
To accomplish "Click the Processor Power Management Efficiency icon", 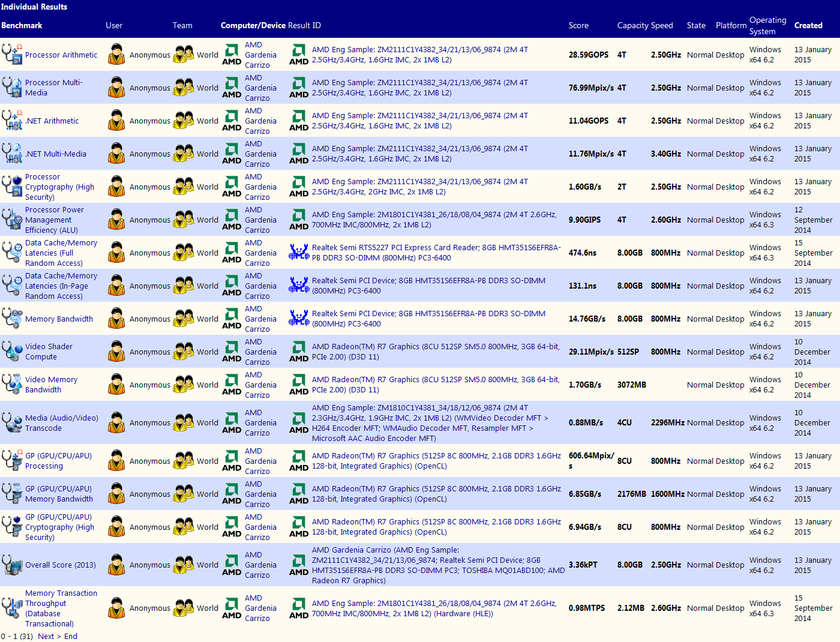I will click(x=12, y=219).
